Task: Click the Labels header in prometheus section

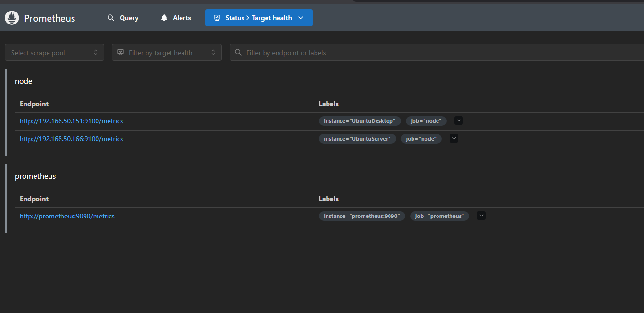Action: click(328, 199)
